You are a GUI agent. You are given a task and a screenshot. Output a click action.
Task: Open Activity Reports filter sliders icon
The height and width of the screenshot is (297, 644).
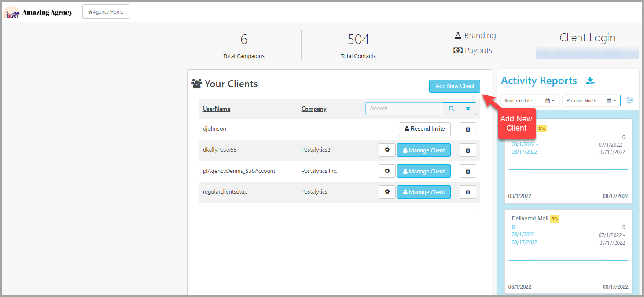click(x=630, y=100)
